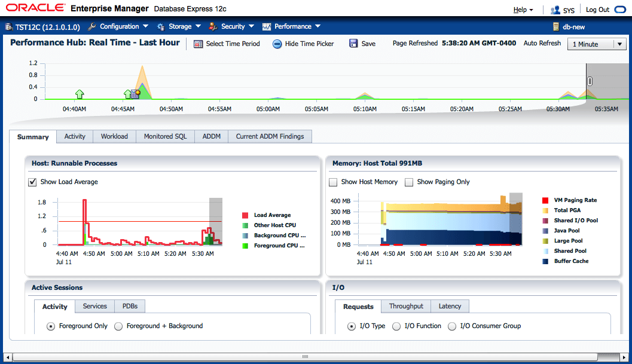Image resolution: width=632 pixels, height=364 pixels.
Task: Click the Shared Pool legend swatch
Action: click(x=545, y=251)
